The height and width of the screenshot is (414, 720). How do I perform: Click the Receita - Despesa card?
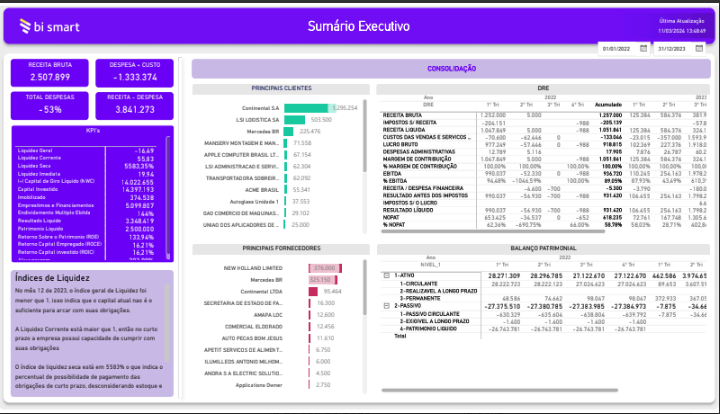[133, 104]
